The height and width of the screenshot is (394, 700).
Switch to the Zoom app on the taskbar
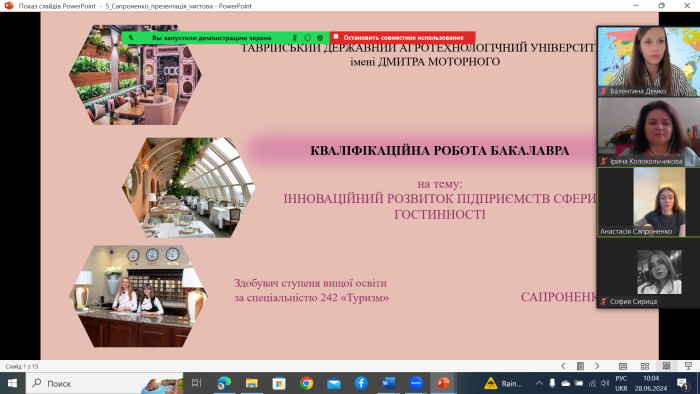click(416, 383)
